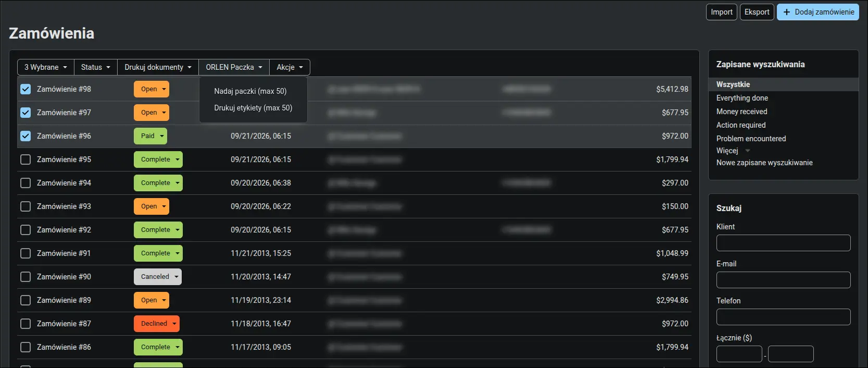Open the Zamówienie #89 order link
Viewport: 868px width, 368px height.
point(64,300)
